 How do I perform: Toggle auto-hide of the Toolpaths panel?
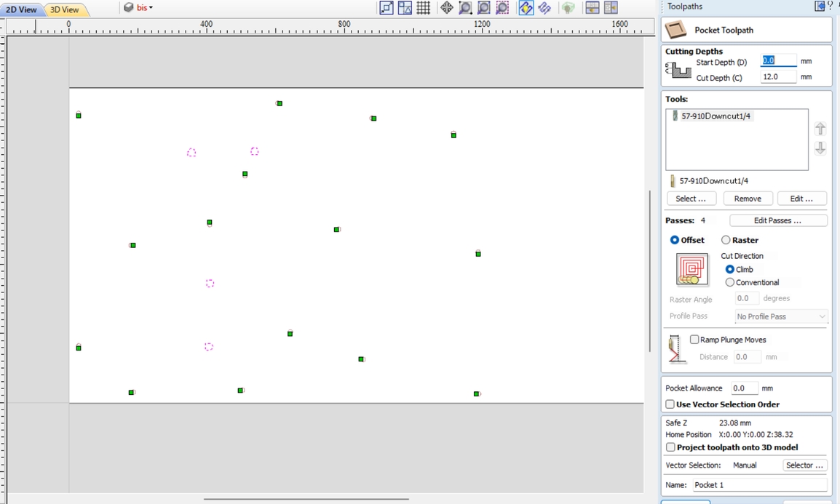pos(820,6)
